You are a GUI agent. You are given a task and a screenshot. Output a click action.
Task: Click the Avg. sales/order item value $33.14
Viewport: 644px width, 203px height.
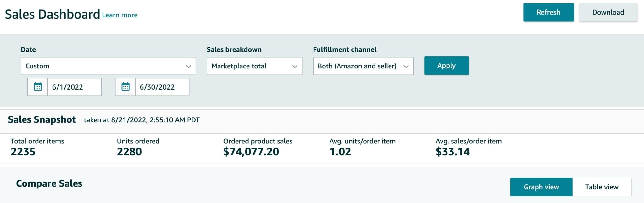452,152
